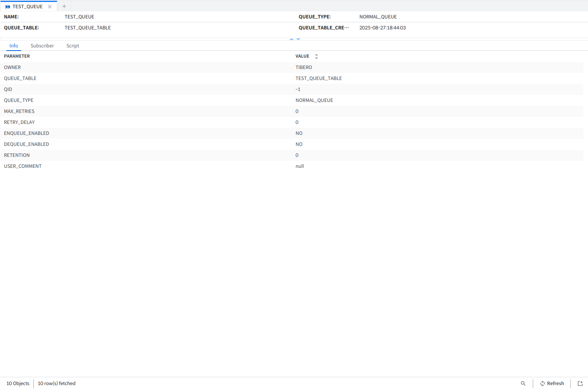Screen dimensions: 588x389
Task: Switch to the Subscriber tab
Action: click(42, 46)
